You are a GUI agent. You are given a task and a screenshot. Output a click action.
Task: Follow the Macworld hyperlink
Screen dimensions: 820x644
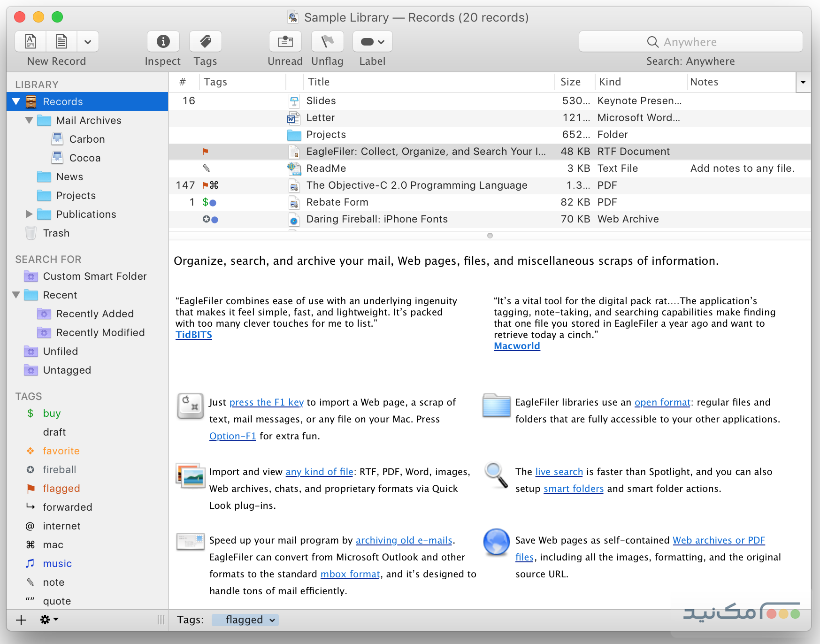click(516, 346)
